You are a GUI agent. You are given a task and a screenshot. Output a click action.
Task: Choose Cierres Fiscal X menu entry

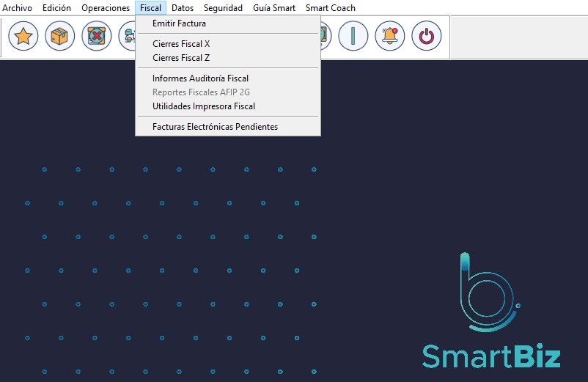pyautogui.click(x=181, y=44)
